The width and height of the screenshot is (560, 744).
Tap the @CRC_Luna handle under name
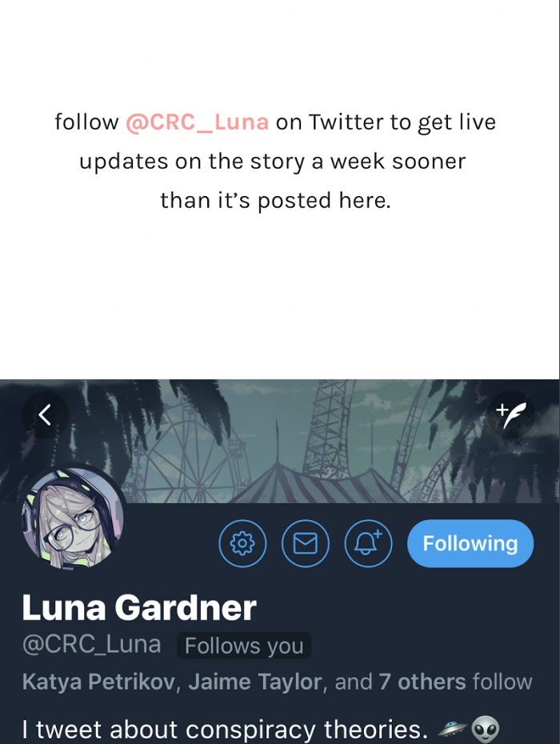point(91,645)
